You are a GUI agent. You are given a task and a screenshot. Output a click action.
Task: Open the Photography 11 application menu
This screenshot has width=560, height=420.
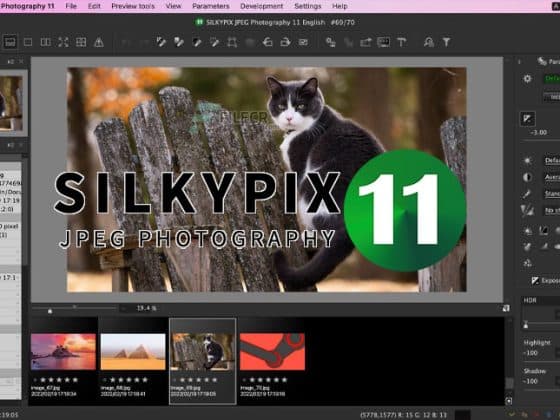(x=28, y=6)
